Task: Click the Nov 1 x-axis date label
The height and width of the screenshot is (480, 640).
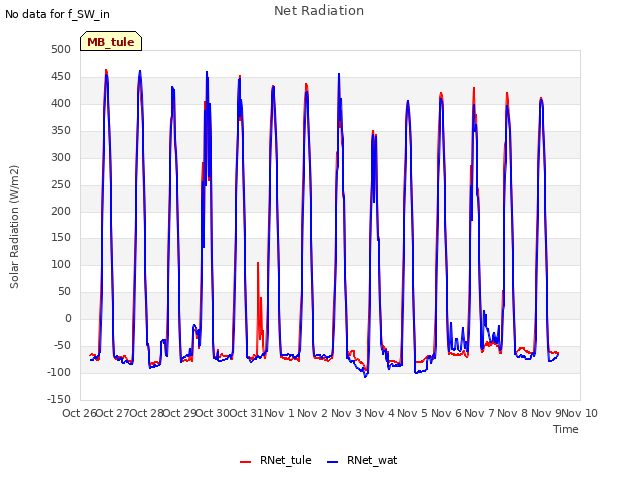Action: tap(280, 413)
